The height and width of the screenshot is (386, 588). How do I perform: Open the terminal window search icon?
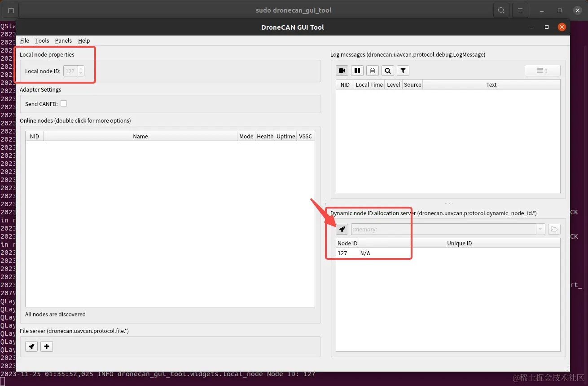pos(501,9)
